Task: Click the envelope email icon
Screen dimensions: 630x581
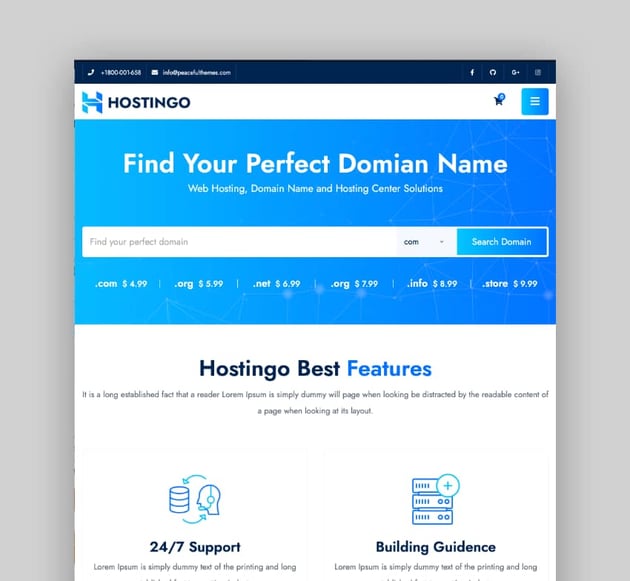Action: pyautogui.click(x=155, y=73)
